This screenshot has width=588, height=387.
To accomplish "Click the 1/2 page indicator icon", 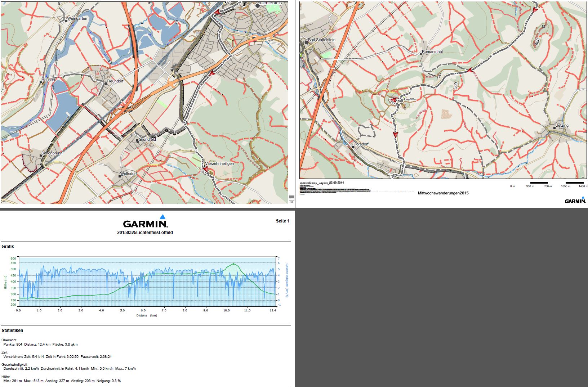I will (291, 199).
